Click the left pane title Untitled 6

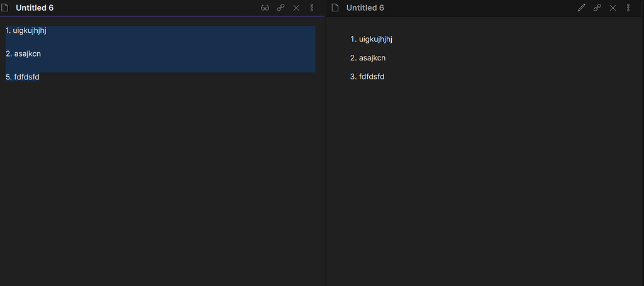click(35, 8)
